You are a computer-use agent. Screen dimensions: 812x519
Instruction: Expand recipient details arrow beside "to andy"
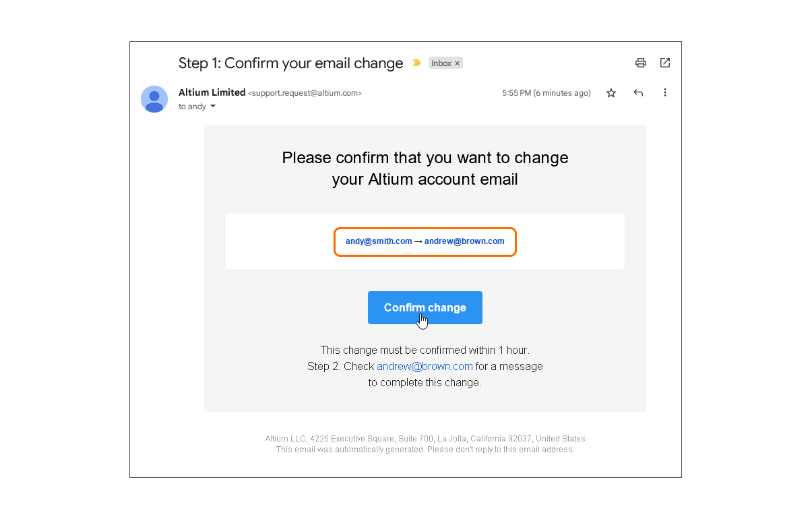(213, 106)
